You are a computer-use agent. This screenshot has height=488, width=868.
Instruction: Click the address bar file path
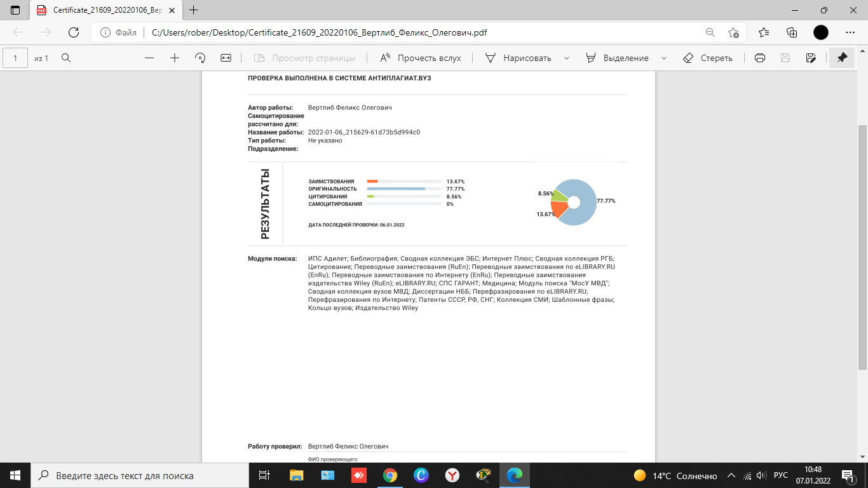[x=320, y=32]
